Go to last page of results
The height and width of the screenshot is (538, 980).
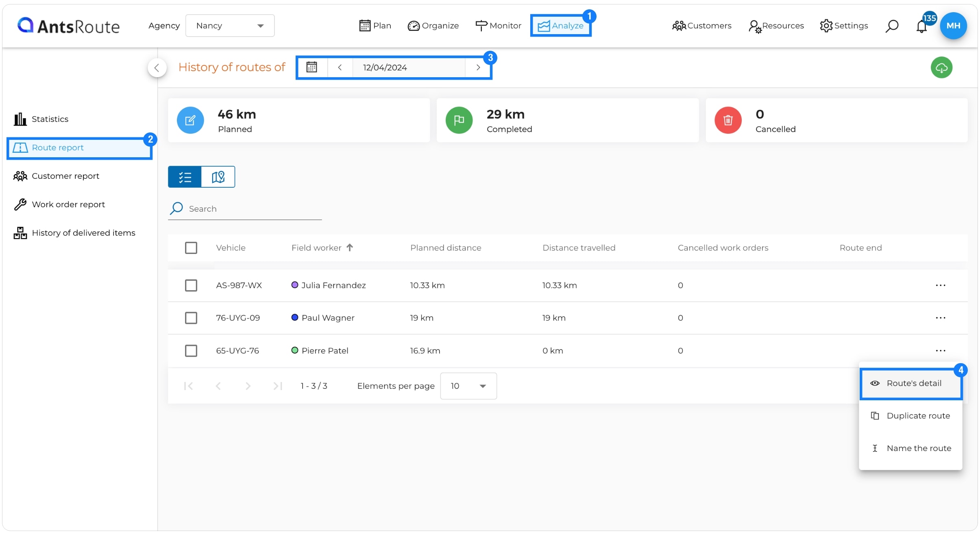(278, 386)
